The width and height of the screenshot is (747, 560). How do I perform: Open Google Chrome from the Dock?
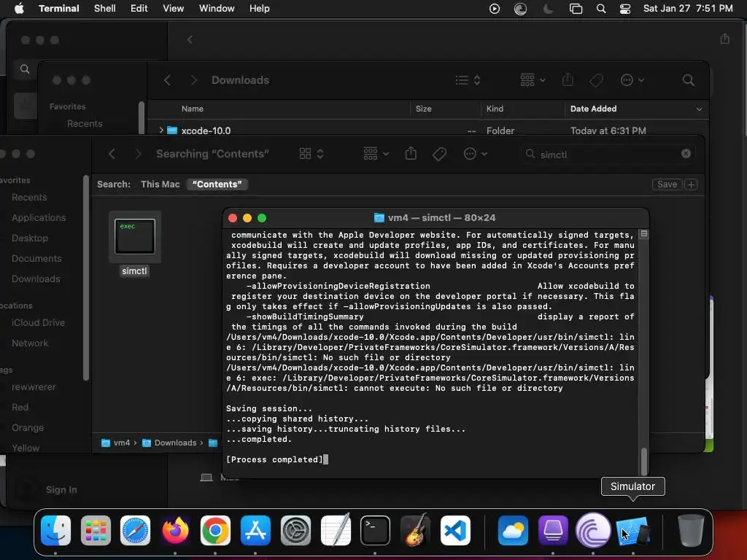coord(215,530)
